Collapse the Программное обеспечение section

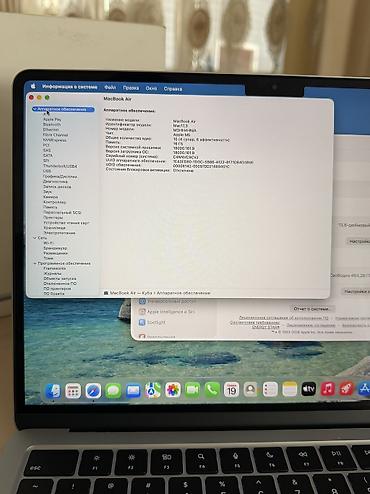coord(35,263)
